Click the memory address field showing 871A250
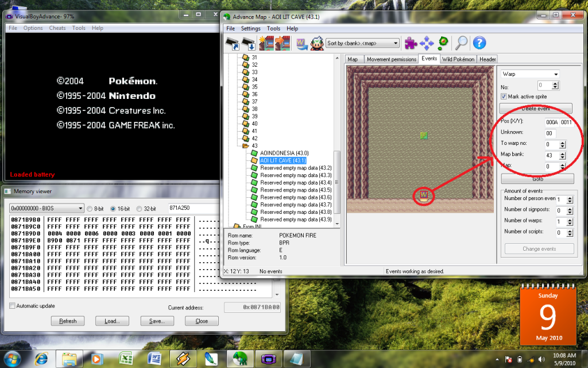The width and height of the screenshot is (588, 368). pos(194,208)
